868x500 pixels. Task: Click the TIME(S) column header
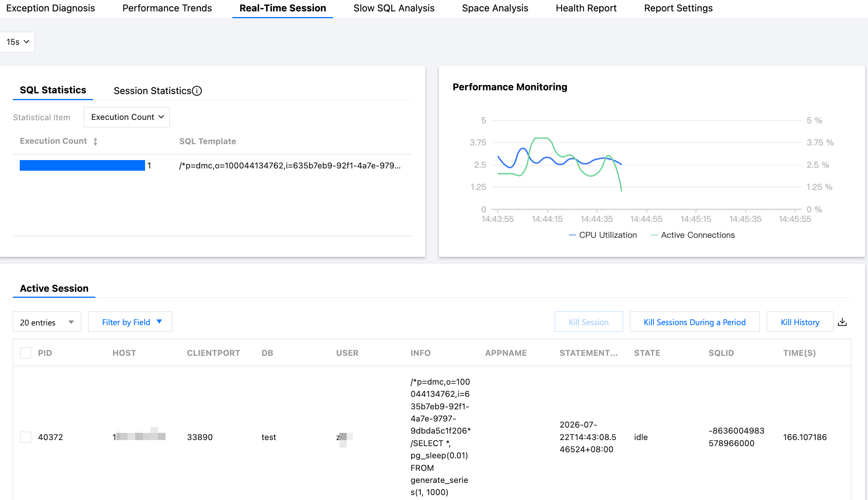[x=799, y=353]
